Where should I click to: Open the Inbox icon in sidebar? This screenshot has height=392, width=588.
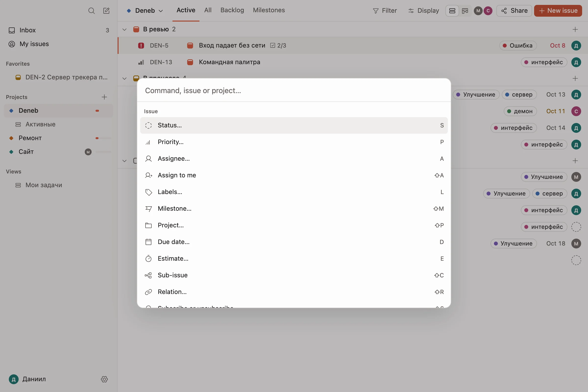pos(12,30)
